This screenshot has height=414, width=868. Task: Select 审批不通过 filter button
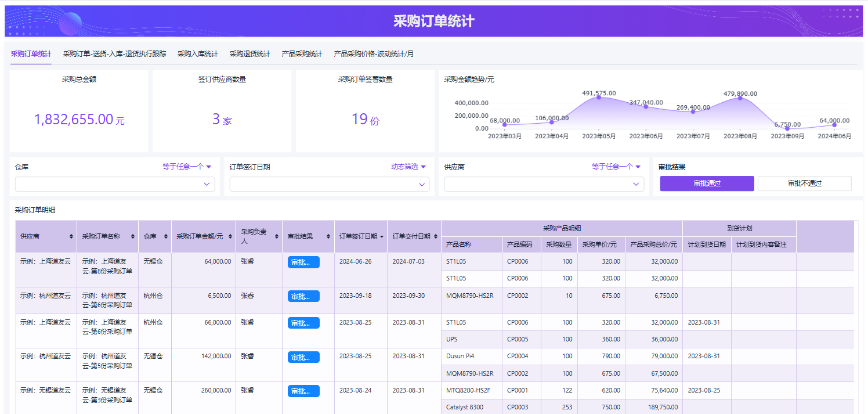click(x=805, y=183)
